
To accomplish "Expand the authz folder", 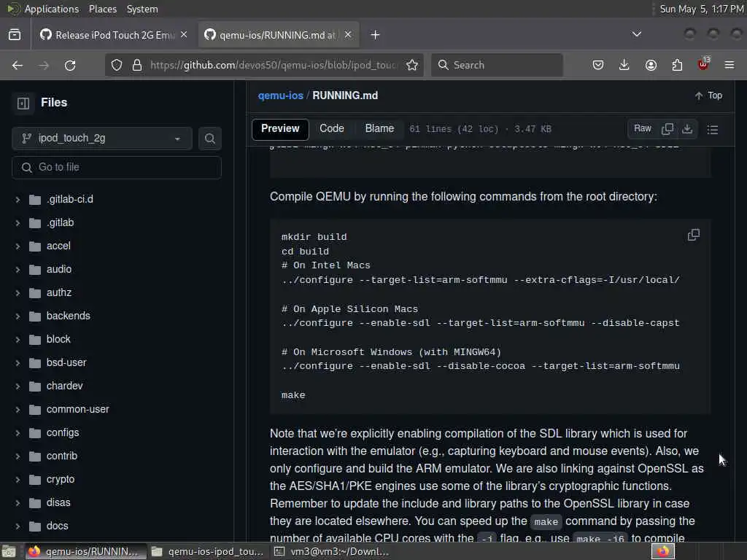I will pyautogui.click(x=18, y=293).
